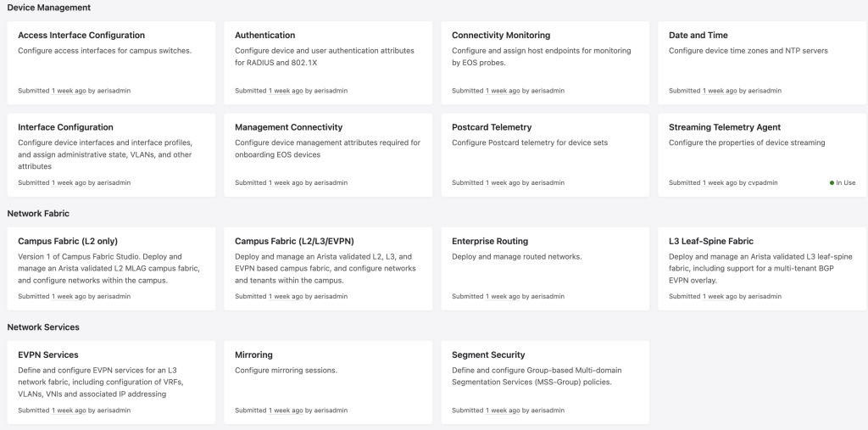Click '1 week ago' timestamp on Streaming Telemetry Agent
Image resolution: width=868 pixels, height=430 pixels.
720,183
